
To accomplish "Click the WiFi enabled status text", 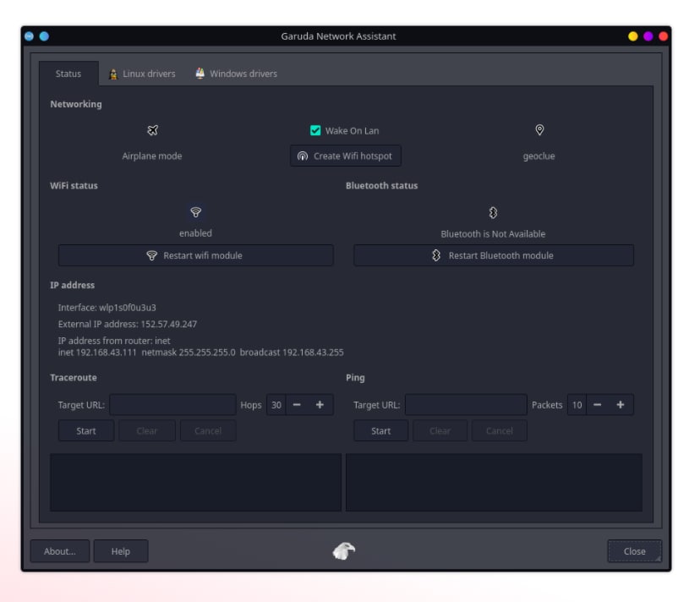I will tap(195, 233).
